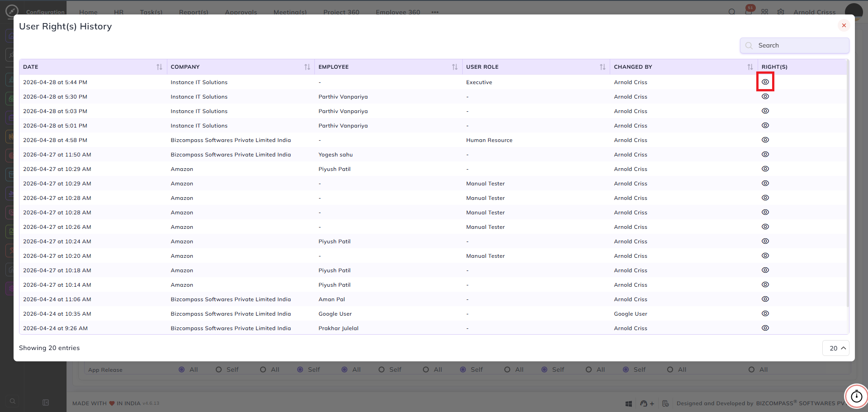Click the date 2026-04-28 at 4:58 PM

click(x=55, y=140)
